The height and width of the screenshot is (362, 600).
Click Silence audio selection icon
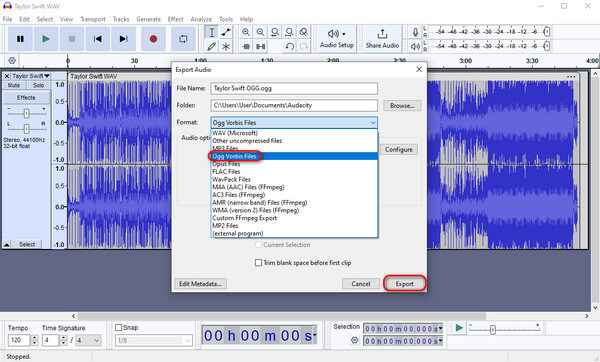click(x=261, y=47)
